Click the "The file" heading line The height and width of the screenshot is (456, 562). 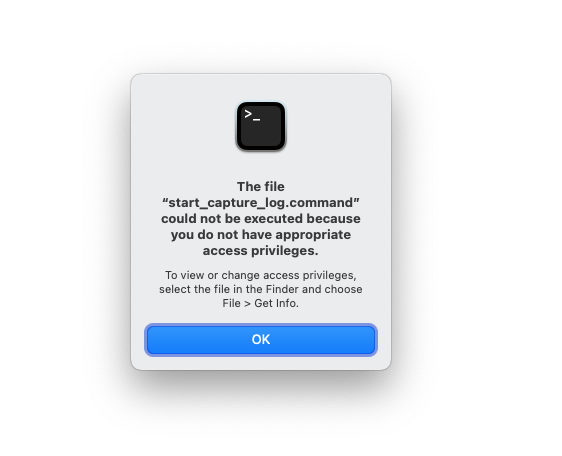[261, 186]
